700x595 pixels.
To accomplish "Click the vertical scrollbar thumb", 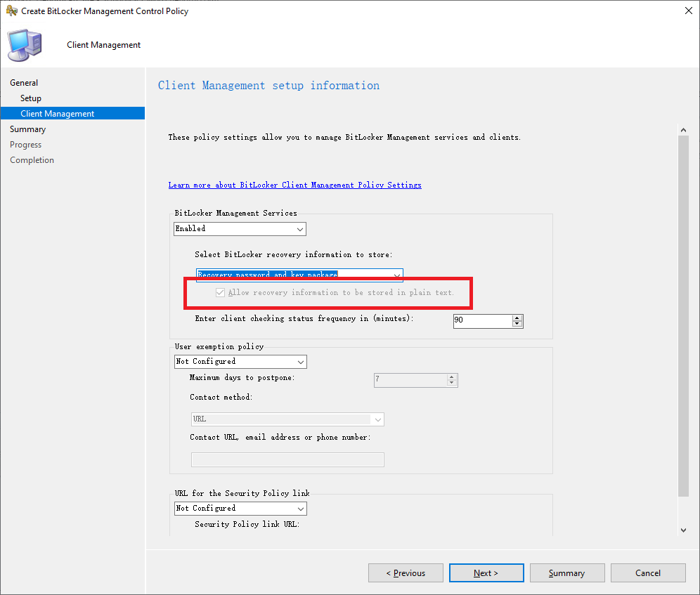I will click(x=683, y=316).
